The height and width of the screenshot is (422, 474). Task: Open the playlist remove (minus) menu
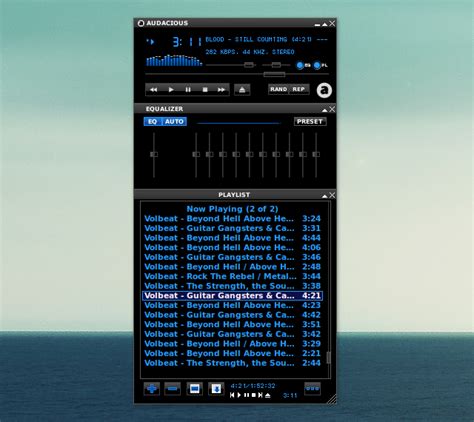click(173, 389)
